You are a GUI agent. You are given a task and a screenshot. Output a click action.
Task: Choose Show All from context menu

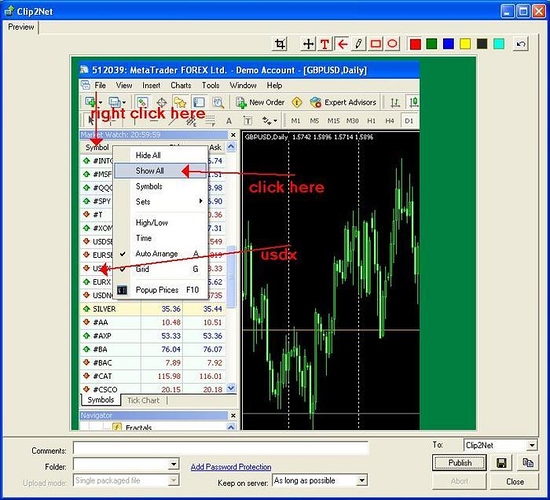tap(160, 171)
